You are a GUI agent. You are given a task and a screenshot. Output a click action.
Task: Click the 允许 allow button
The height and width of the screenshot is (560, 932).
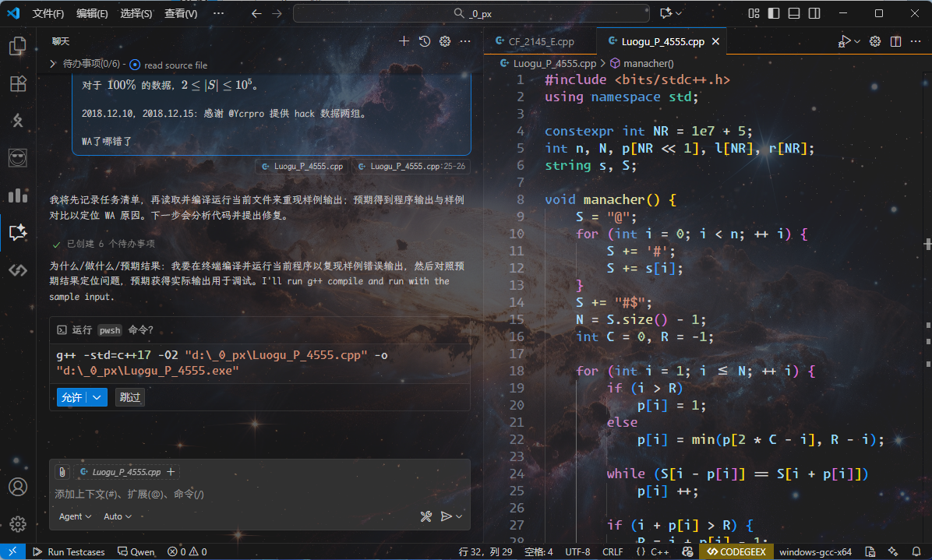click(72, 397)
